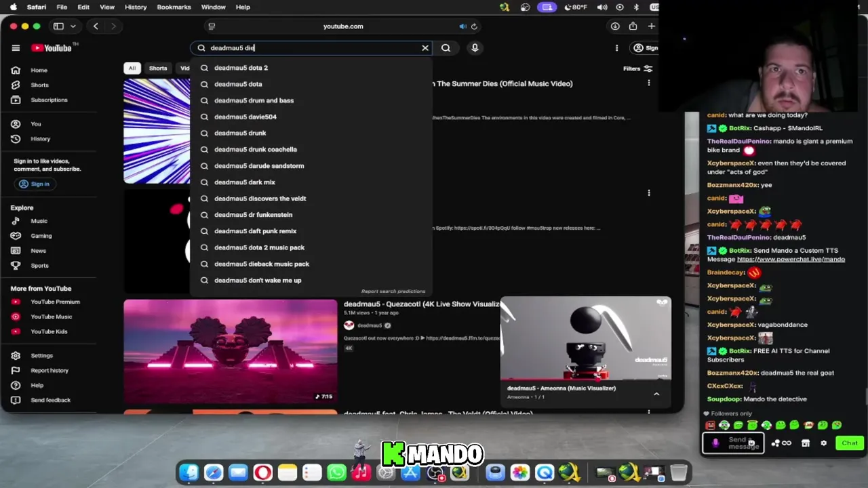Screen dimensions: 868x488
Task: Click the green Chat button
Action: click(850, 443)
